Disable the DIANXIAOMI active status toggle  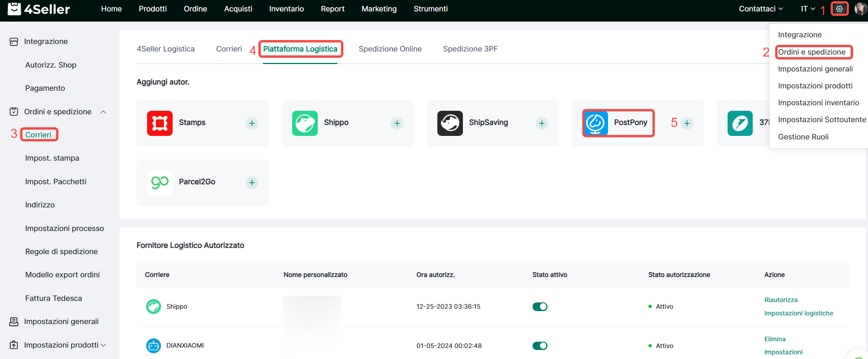[540, 346]
